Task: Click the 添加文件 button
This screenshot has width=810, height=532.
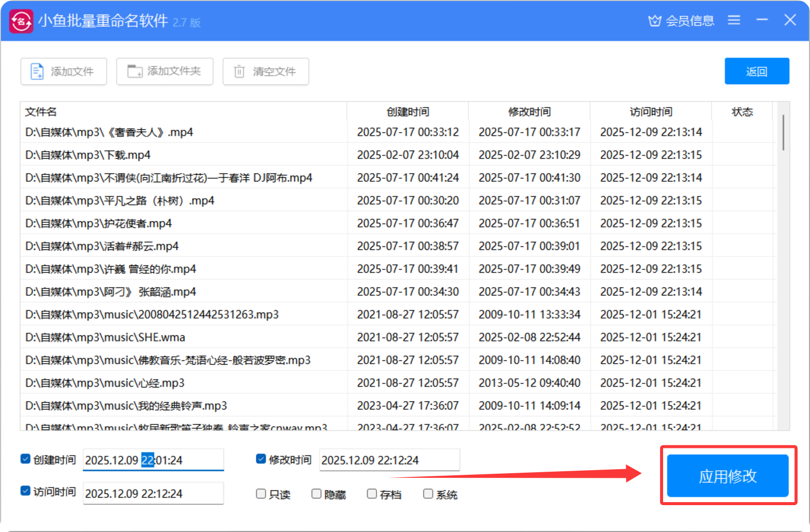Action: click(x=63, y=71)
